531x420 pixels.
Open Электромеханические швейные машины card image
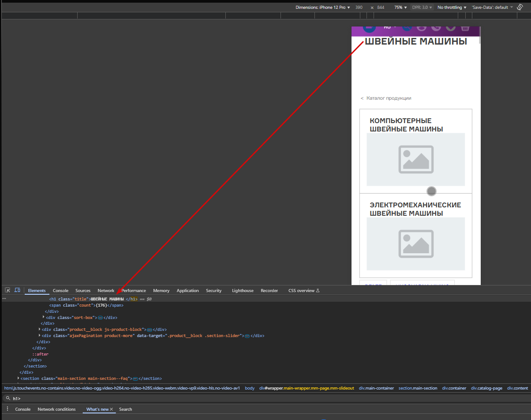(415, 244)
